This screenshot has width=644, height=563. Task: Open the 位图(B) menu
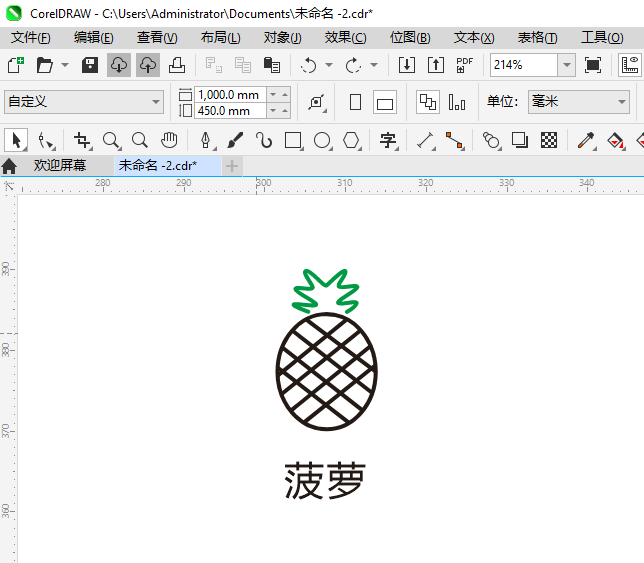pos(410,38)
